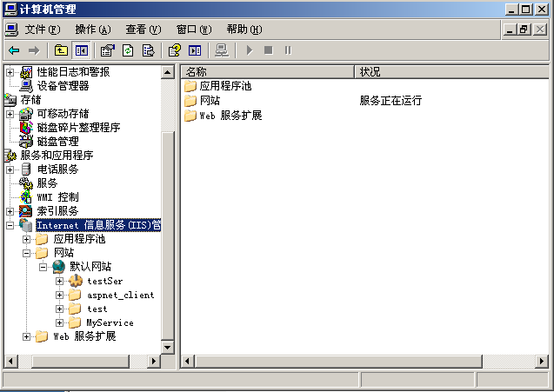The height and width of the screenshot is (392, 554).
Task: Select MyService in the tree
Action: coord(110,322)
